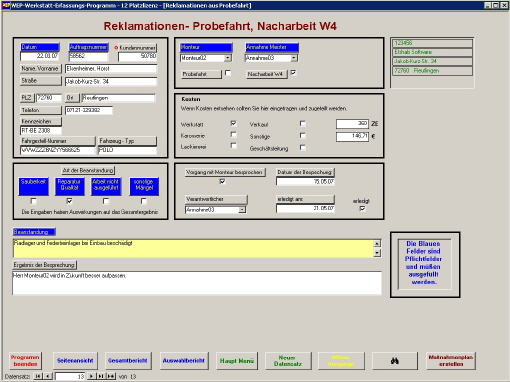Click the Datum input field
The height and width of the screenshot is (382, 510).
pyautogui.click(x=40, y=56)
